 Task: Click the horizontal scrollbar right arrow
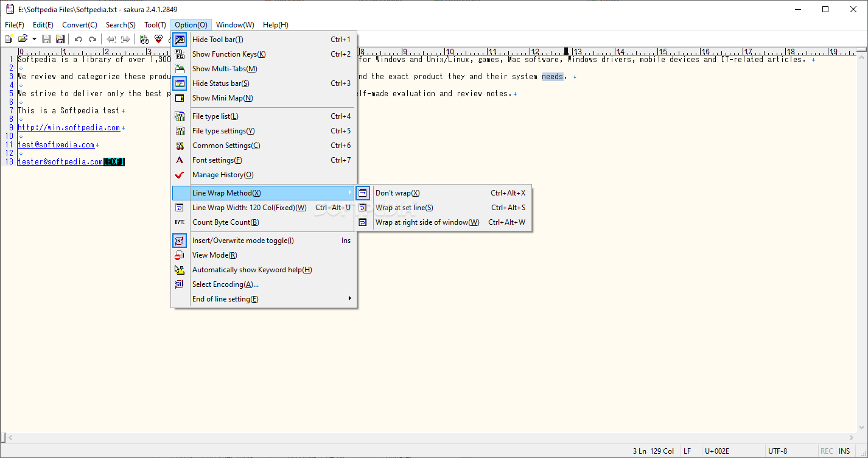[x=853, y=437]
